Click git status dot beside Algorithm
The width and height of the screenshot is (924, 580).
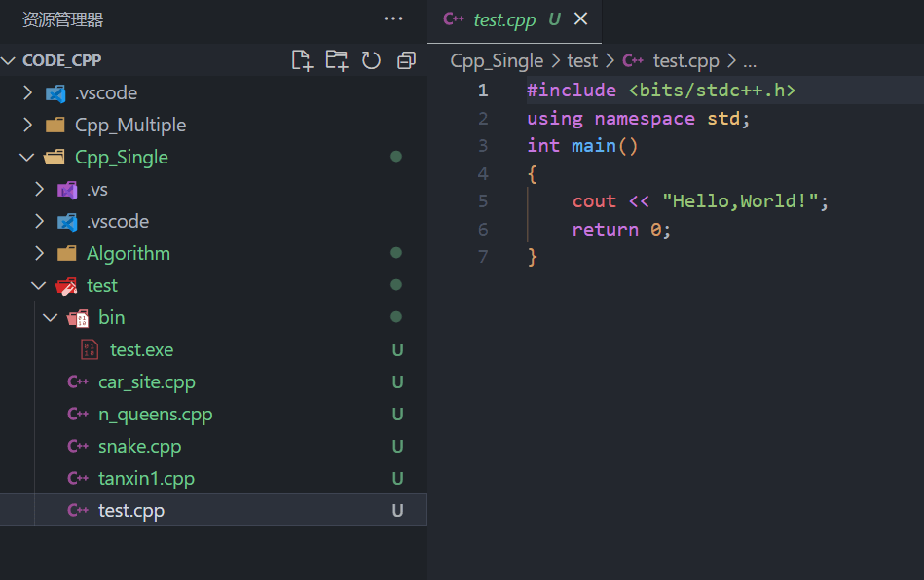pos(396,253)
